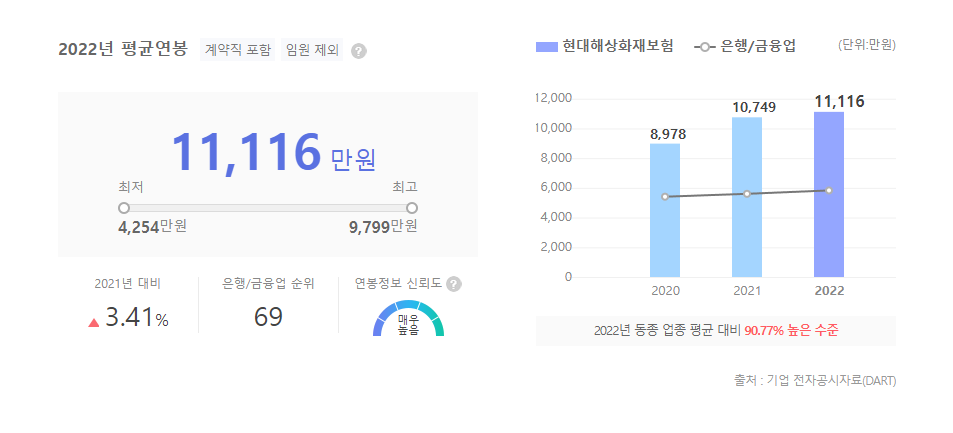
Task: Click the 은행/금융업 순위 label
Action: 269,283
